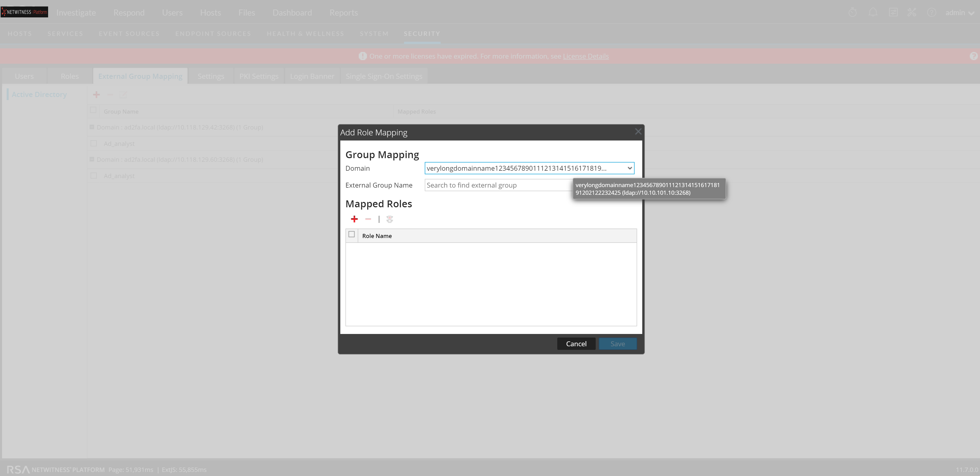Viewport: 980px width, 476px height.
Task: Open the preferences sliders icon
Action: coord(893,13)
